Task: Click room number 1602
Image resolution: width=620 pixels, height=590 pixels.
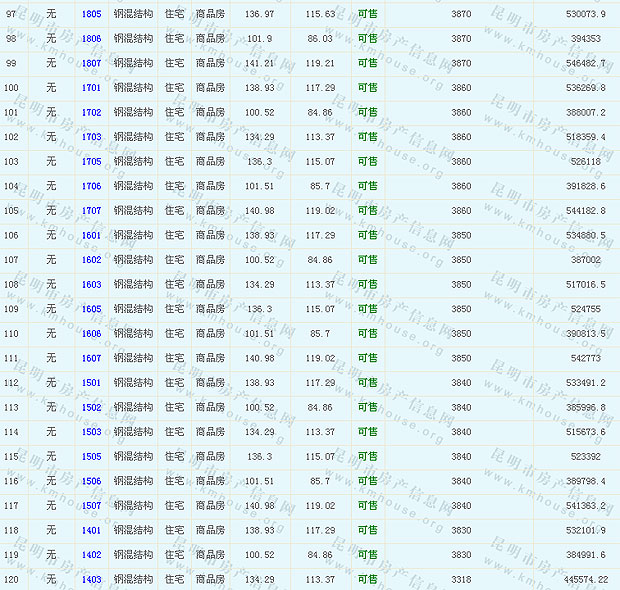Action: (91, 260)
